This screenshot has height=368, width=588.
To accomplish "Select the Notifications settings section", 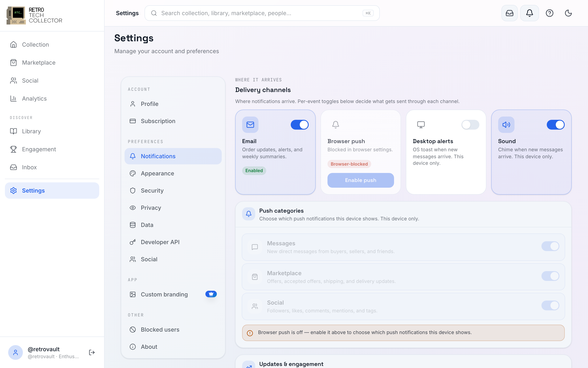I will tap(173, 156).
